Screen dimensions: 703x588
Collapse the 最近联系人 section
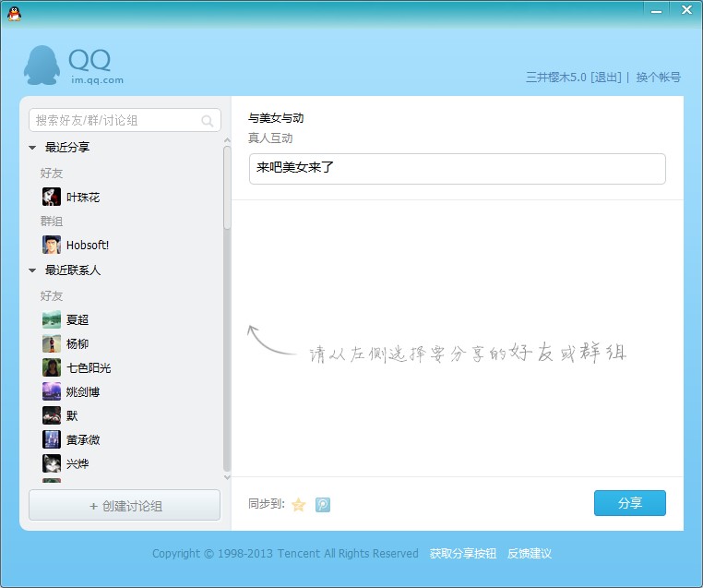[x=32, y=270]
